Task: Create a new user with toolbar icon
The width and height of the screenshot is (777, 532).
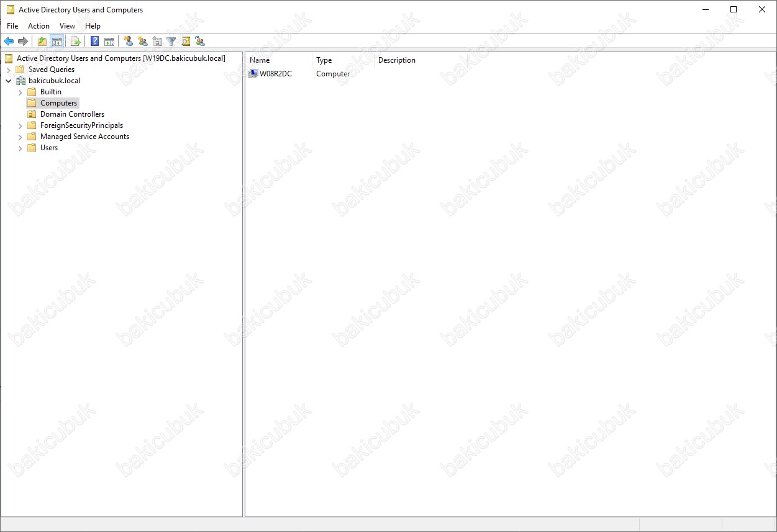Action: point(129,42)
